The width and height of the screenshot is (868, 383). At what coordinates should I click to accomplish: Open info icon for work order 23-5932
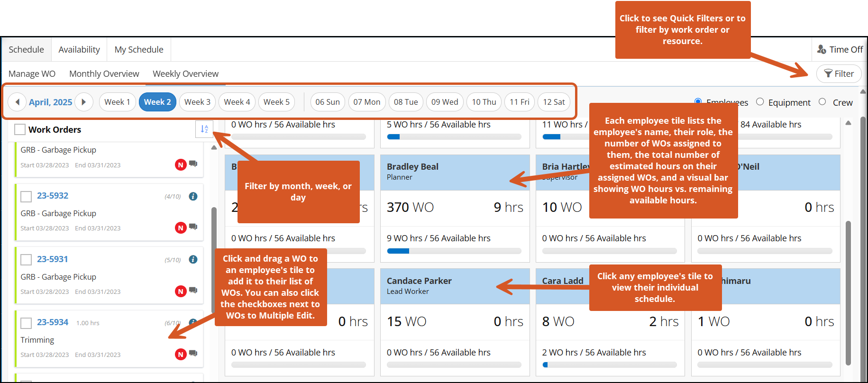click(x=193, y=196)
